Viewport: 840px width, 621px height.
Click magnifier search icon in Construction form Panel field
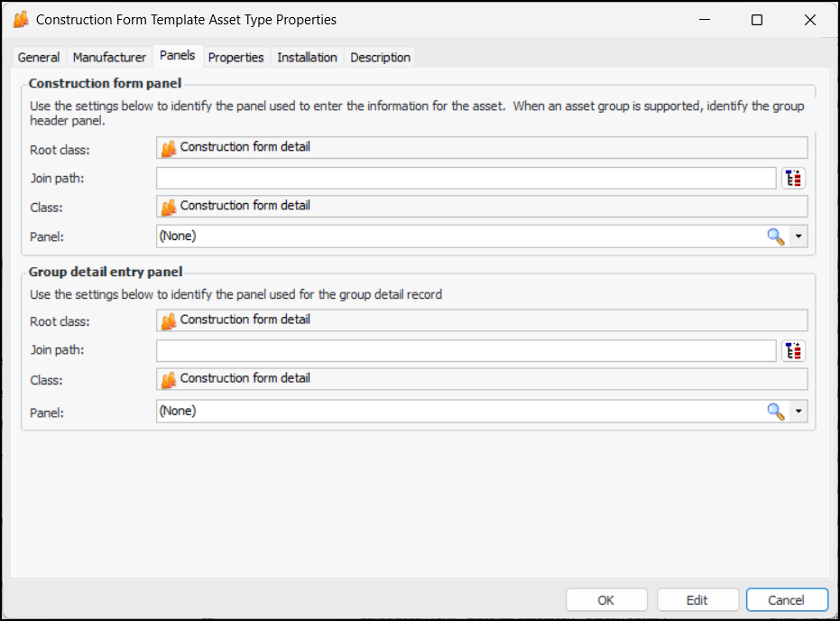tap(775, 236)
